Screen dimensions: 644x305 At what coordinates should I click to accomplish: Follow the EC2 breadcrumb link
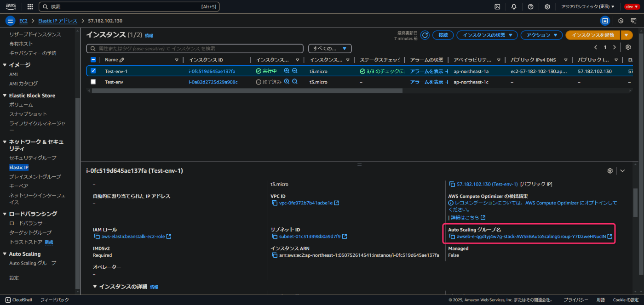(x=23, y=21)
